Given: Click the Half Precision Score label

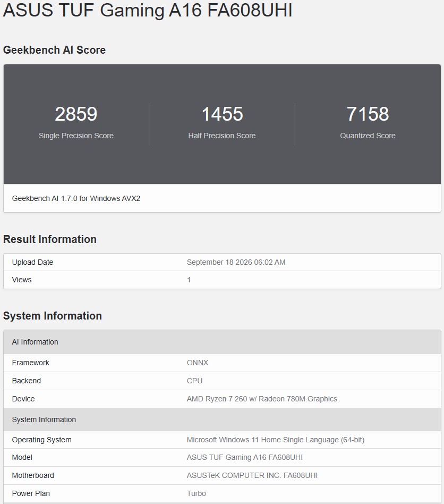Looking at the screenshot, I should pos(222,136).
